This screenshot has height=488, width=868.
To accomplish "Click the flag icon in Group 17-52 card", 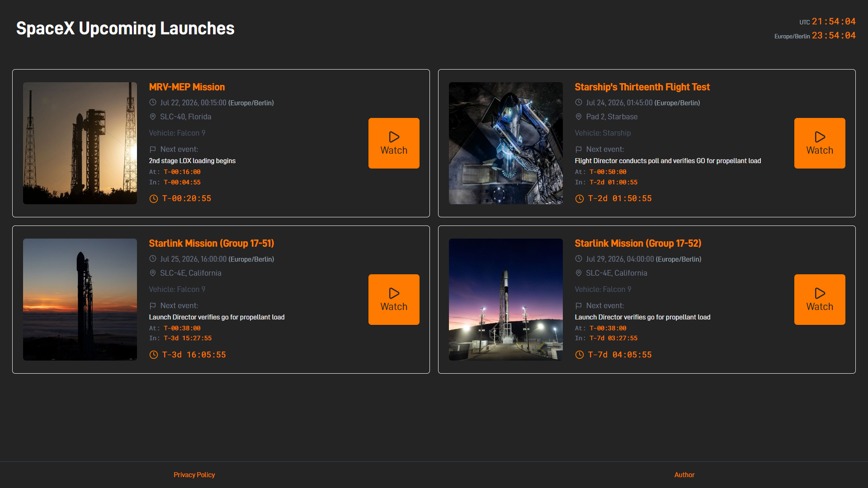I will 579,305.
